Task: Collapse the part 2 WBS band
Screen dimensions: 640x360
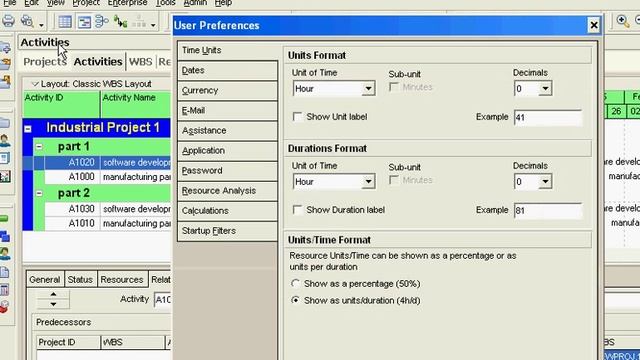Action: 39,193
